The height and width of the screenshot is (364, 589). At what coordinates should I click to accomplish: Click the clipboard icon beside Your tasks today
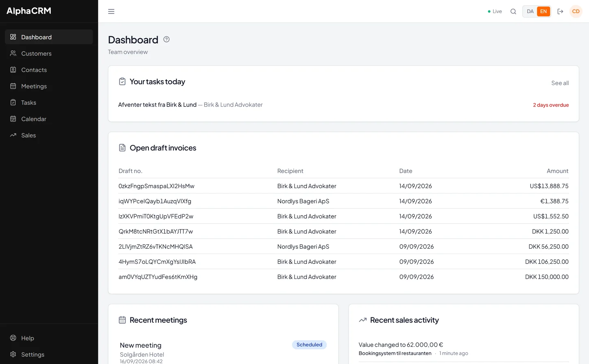pyautogui.click(x=122, y=81)
